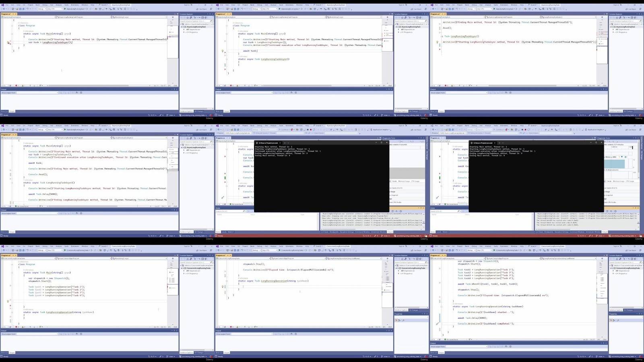This screenshot has width=644, height=362.
Task: Toggle Solution Explorer auto-hide pin in top-middle frame
Action: pos(424,14)
